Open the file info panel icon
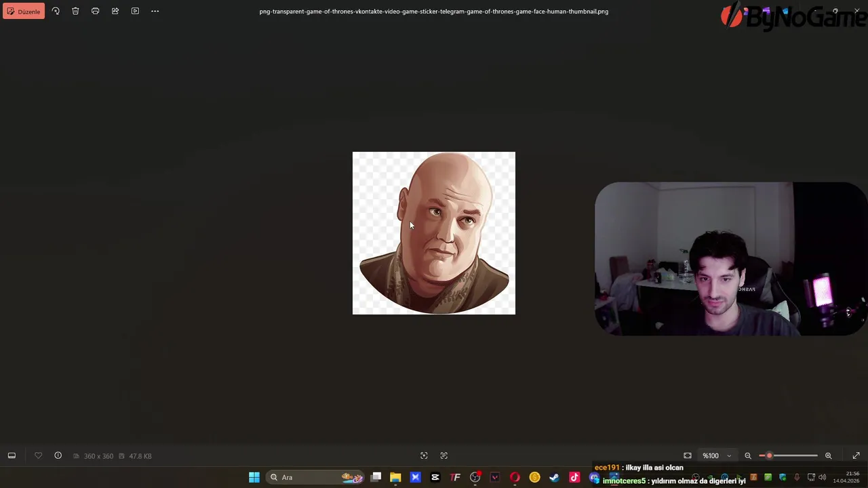 (x=58, y=456)
